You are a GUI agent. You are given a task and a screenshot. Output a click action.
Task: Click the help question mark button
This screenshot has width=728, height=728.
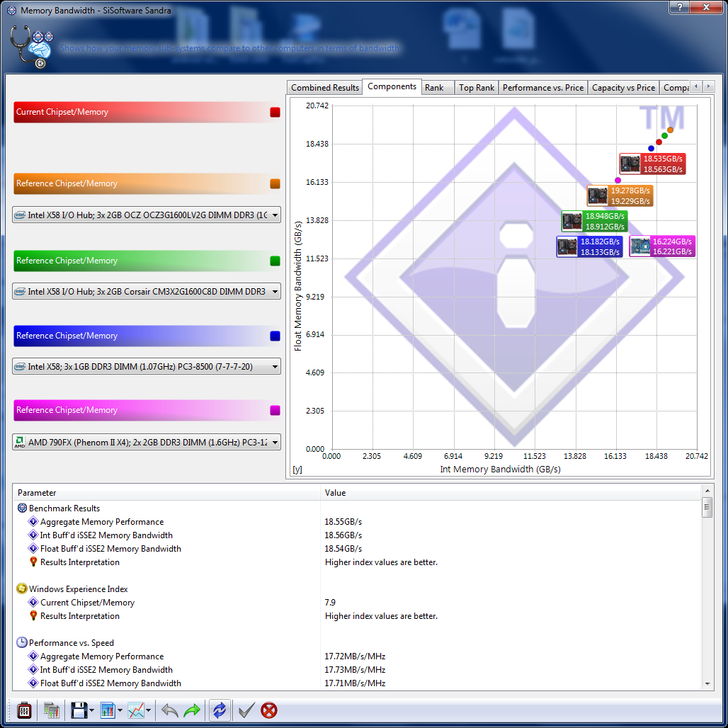pyautogui.click(x=679, y=6)
